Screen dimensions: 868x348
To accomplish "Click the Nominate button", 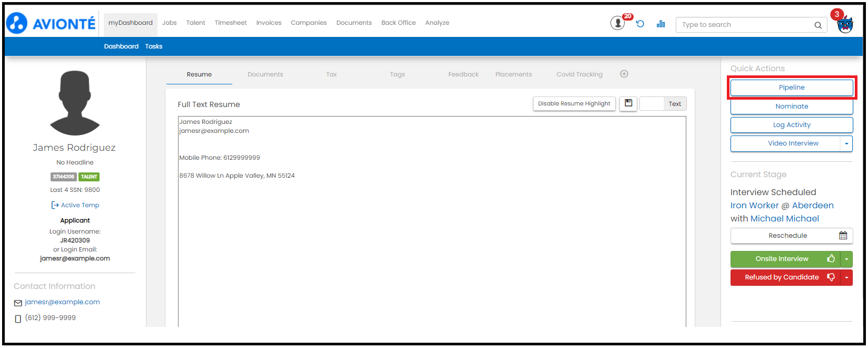I will (x=792, y=107).
